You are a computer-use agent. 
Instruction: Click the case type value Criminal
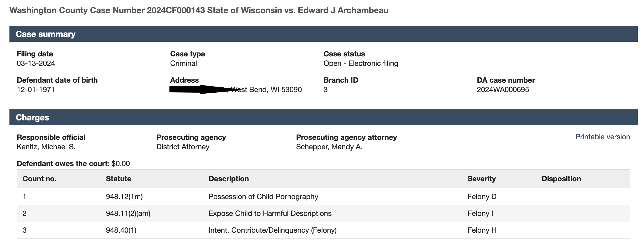[183, 63]
